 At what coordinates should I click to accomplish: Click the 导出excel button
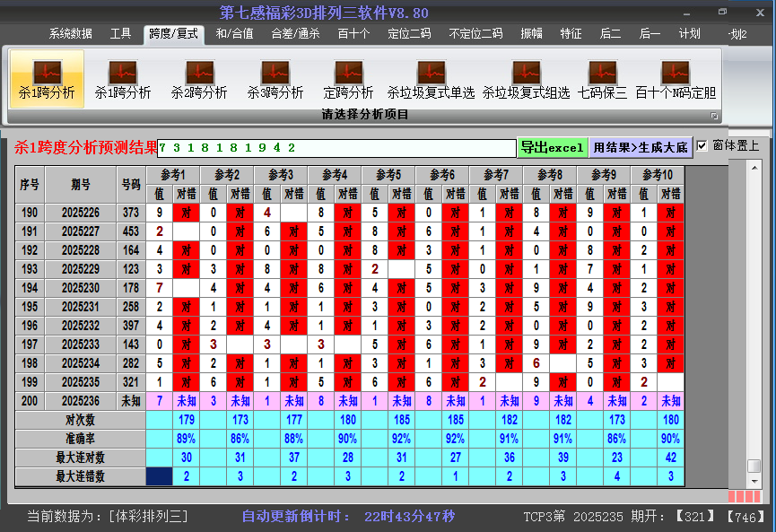pyautogui.click(x=552, y=147)
